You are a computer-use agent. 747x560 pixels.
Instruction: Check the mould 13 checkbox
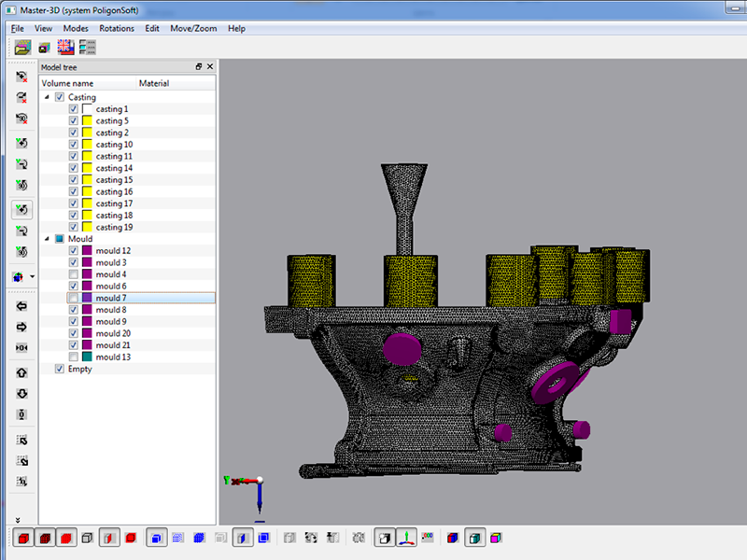pos(74,357)
